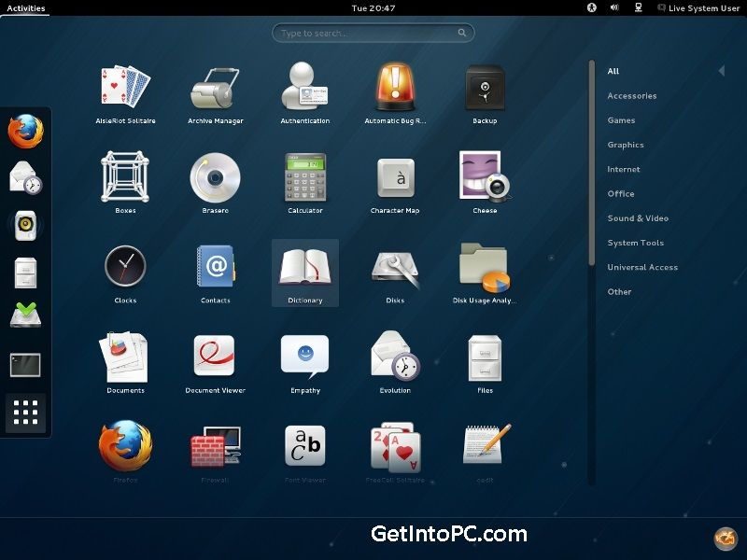The width and height of the screenshot is (747, 560).
Task: Click the clock showing Tue 20:47
Action: tap(373, 7)
